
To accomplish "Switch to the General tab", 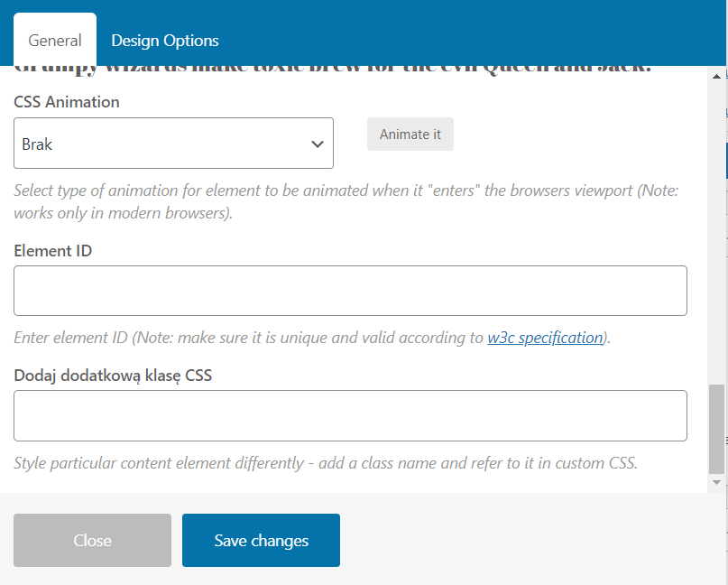I will coord(55,41).
